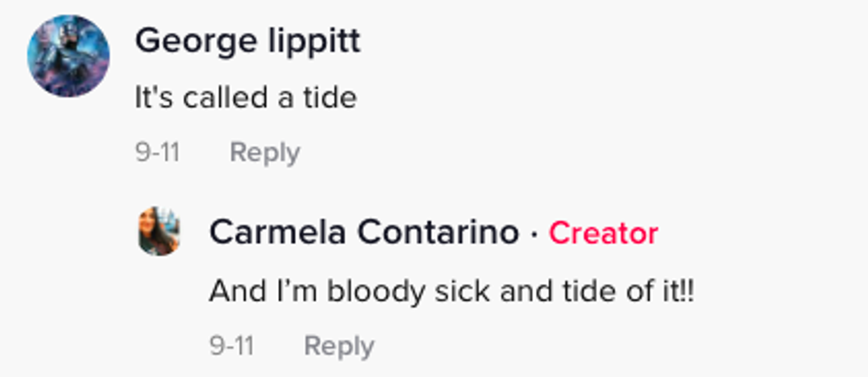Select the 'It's called a tide' comment text

(245, 97)
